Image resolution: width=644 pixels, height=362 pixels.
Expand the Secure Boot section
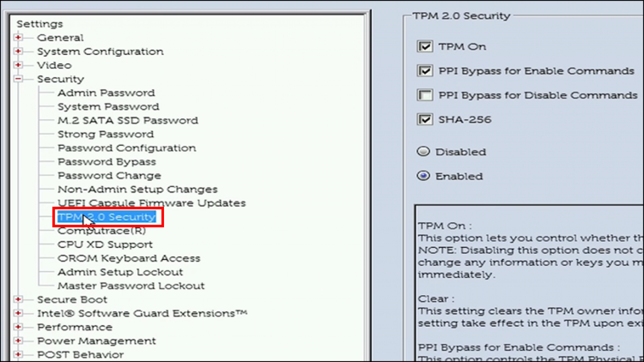[x=18, y=299]
